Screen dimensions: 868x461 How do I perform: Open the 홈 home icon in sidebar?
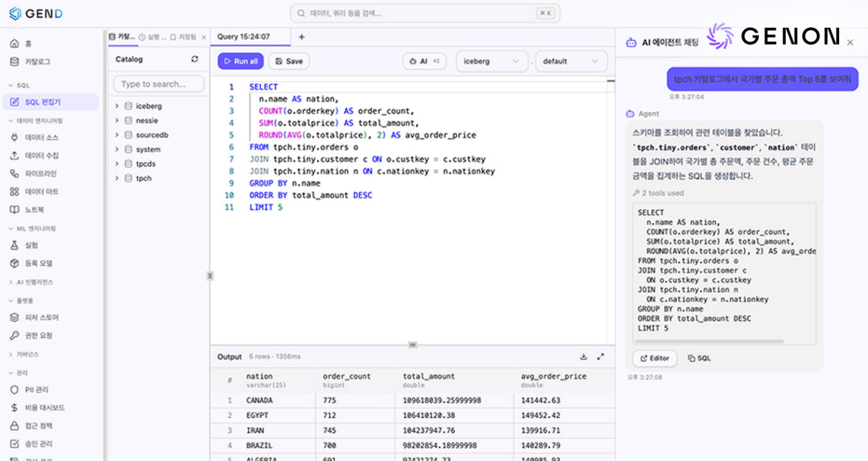point(14,43)
